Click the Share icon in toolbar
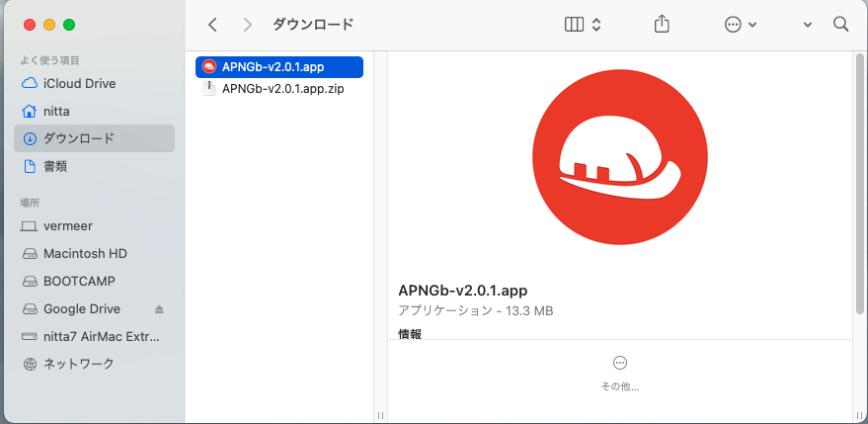 point(662,25)
